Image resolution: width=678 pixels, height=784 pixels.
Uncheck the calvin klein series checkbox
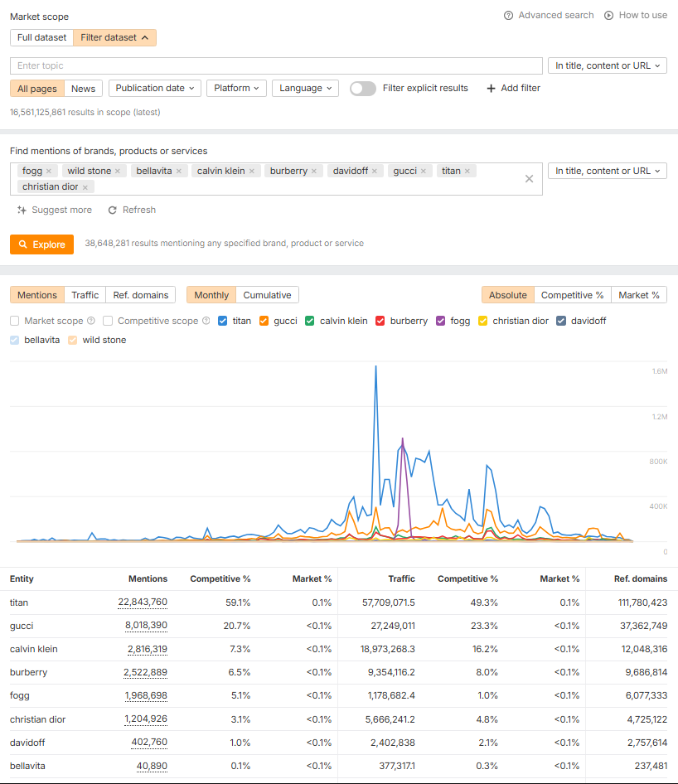(310, 321)
